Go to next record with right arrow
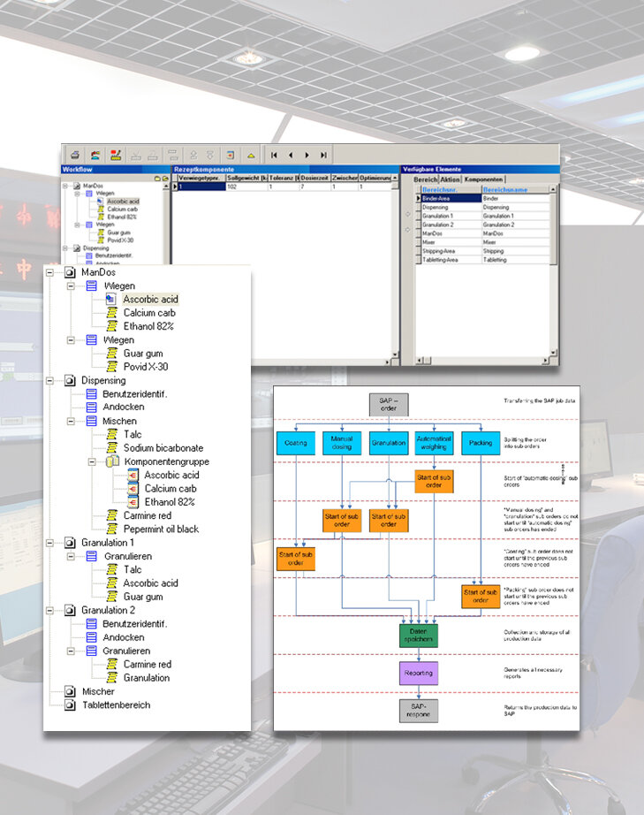The width and height of the screenshot is (644, 815). 307,155
